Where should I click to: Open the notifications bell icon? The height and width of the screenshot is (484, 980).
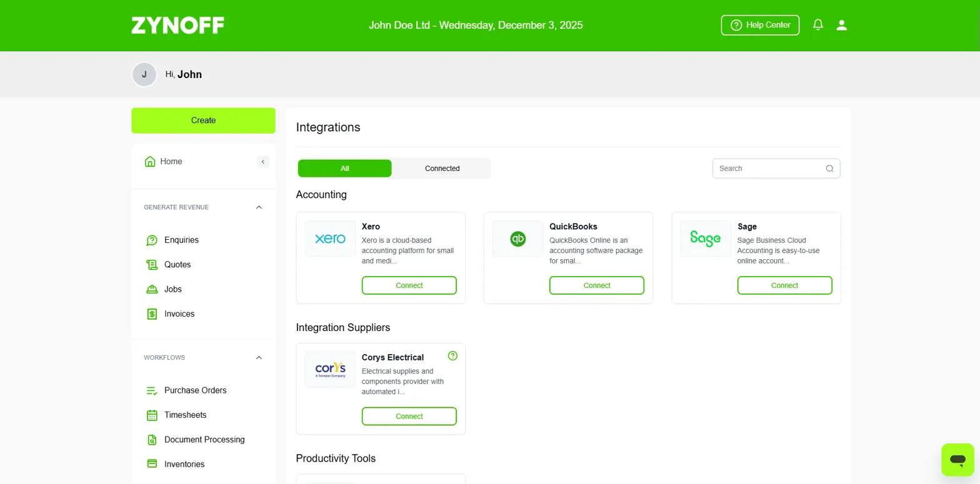(x=817, y=25)
